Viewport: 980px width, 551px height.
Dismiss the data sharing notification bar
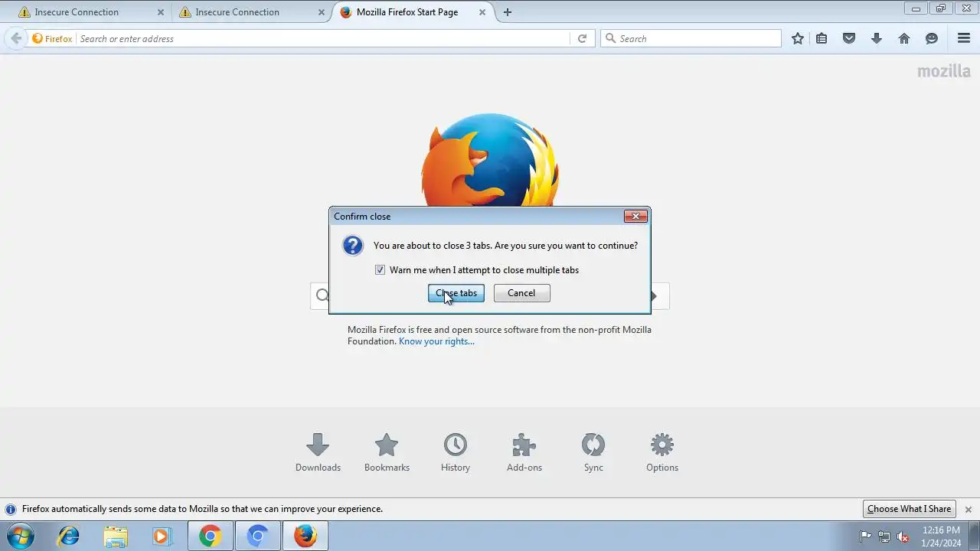coord(968,510)
